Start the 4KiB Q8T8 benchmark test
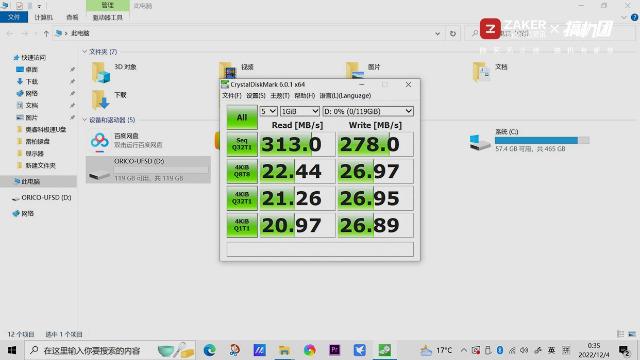 pos(242,171)
